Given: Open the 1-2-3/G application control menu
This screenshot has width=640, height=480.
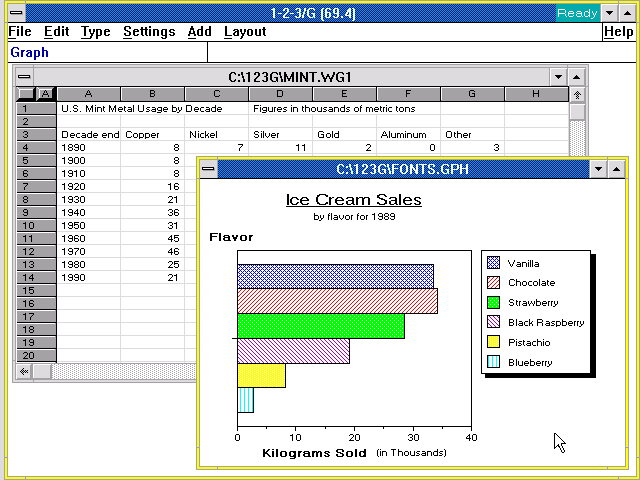Looking at the screenshot, I should point(16,13).
